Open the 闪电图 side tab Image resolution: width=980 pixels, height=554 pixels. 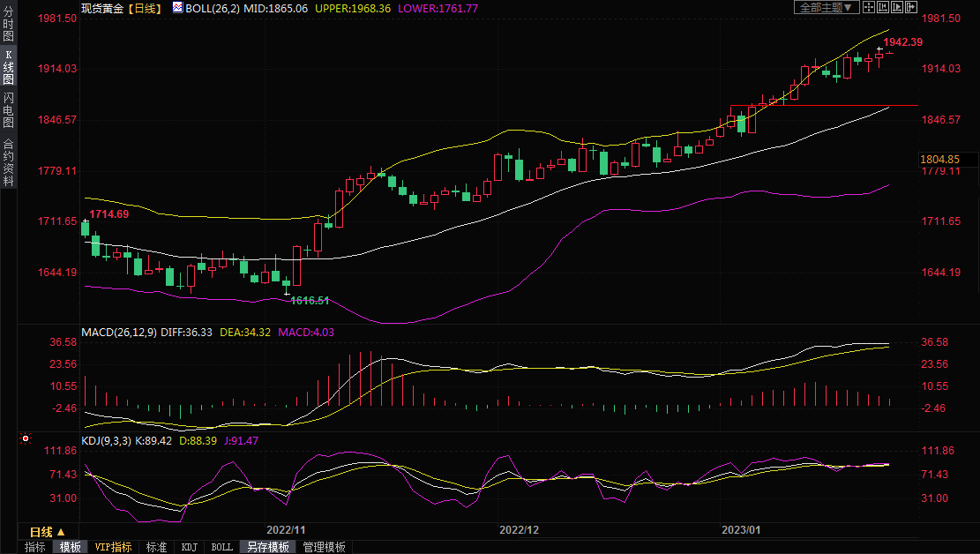tap(8, 110)
